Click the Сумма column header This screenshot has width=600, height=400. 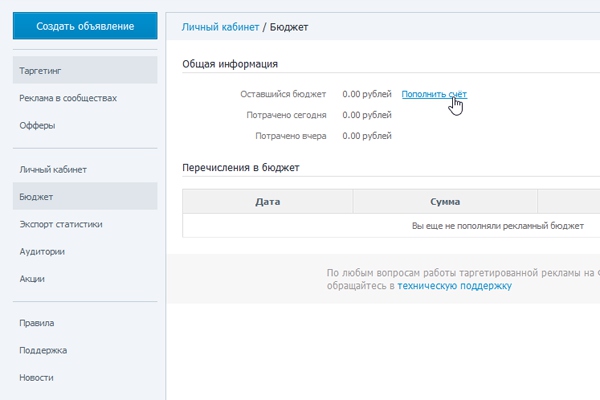(x=445, y=201)
